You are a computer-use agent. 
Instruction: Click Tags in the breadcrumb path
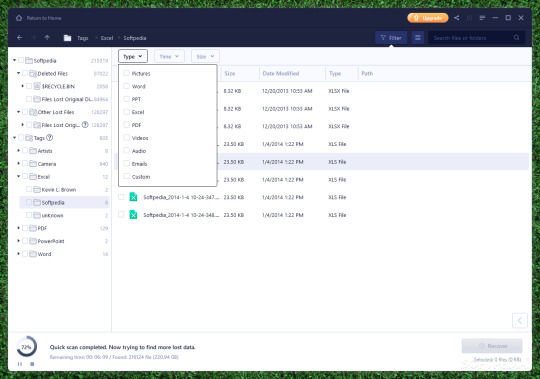click(x=82, y=38)
